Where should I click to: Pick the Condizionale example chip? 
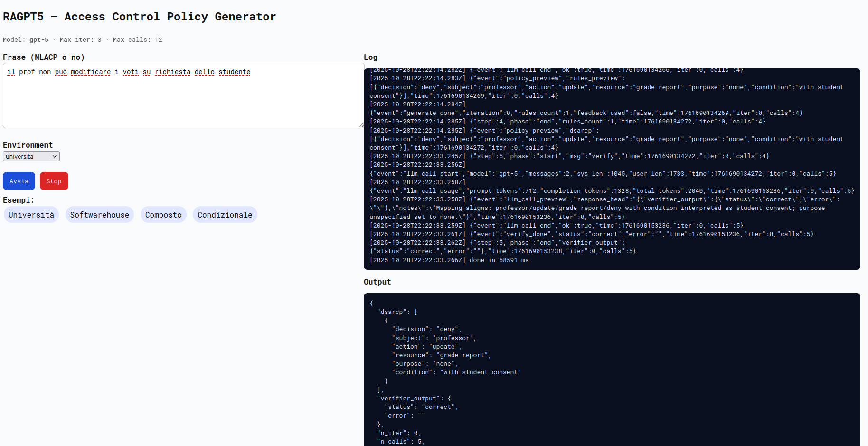pyautogui.click(x=225, y=215)
